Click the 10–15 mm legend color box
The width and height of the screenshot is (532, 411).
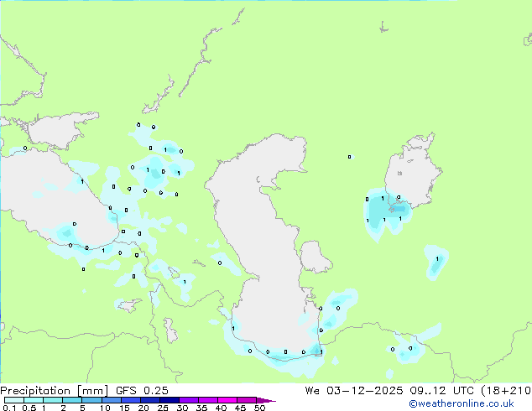point(112,400)
